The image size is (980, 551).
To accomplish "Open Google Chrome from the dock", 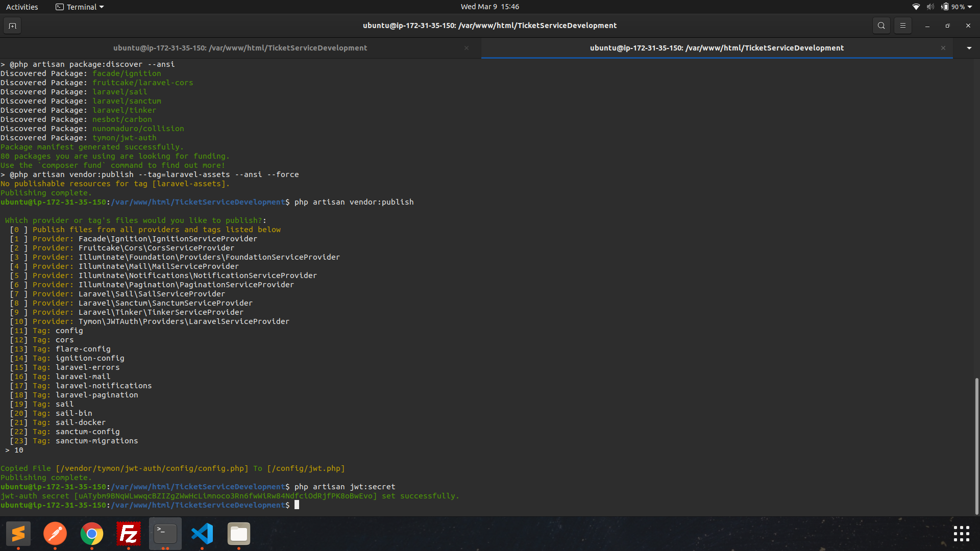I will (x=92, y=534).
